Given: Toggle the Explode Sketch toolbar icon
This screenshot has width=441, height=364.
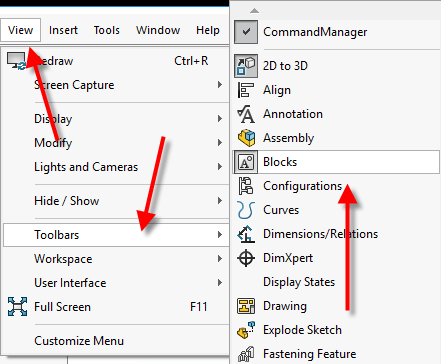Looking at the screenshot, I should tap(246, 330).
